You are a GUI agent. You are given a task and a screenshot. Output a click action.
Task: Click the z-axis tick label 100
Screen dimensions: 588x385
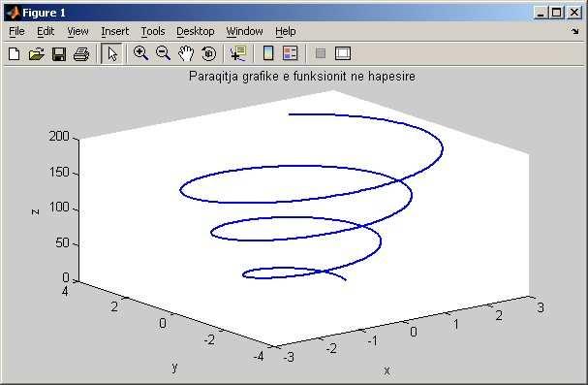[x=59, y=207]
